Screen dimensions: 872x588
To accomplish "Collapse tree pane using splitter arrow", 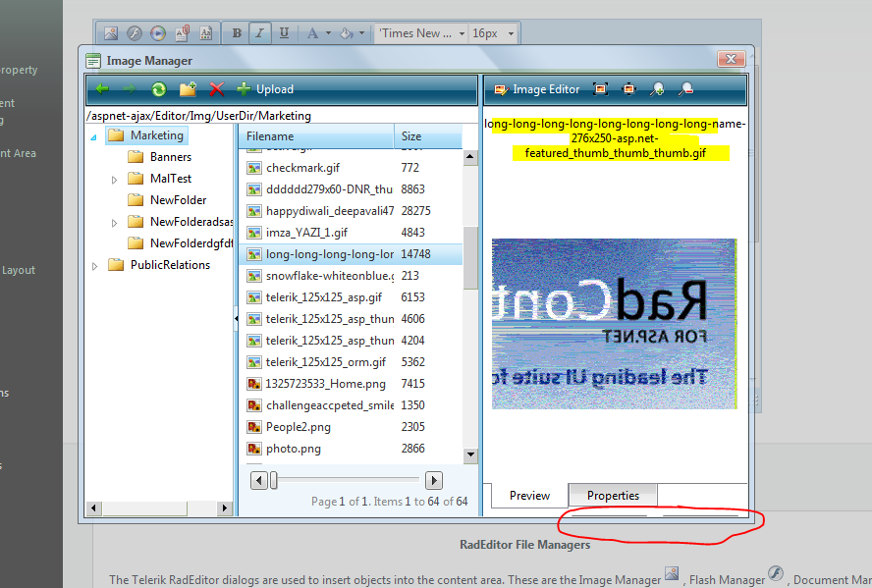I will 237,318.
